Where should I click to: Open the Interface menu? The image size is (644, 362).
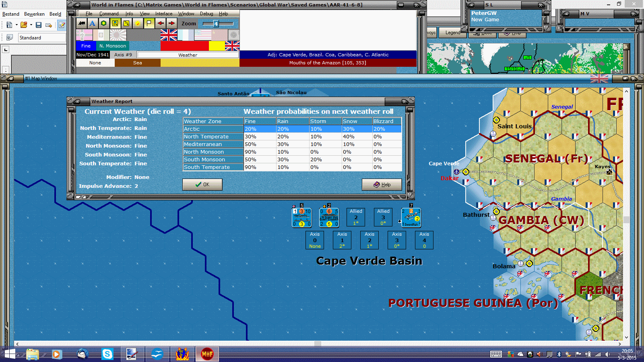pyautogui.click(x=164, y=14)
